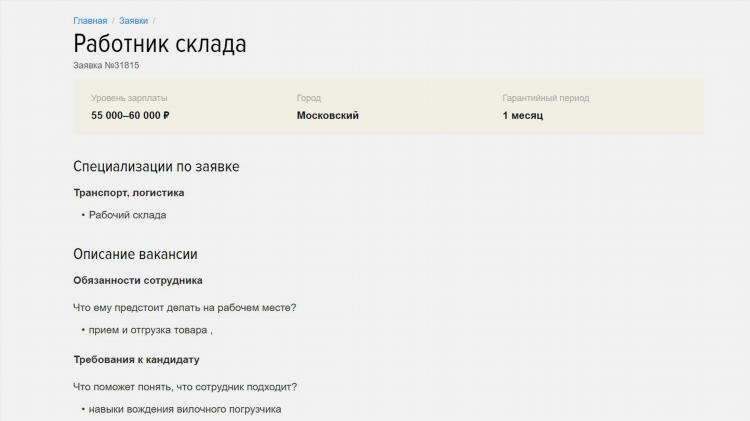The image size is (750, 421).
Task: Click the Гарантийный период label
Action: (546, 98)
